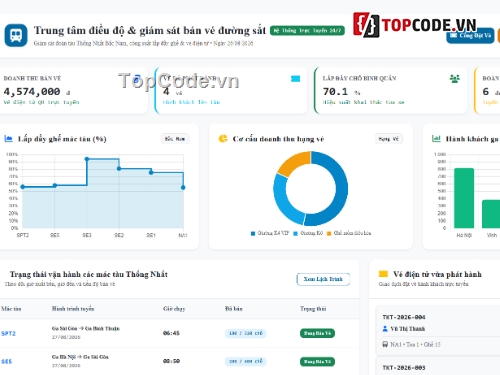Toggle the light blue berth legend swatch

295,233
